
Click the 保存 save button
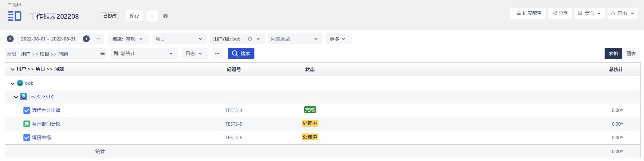tap(135, 16)
